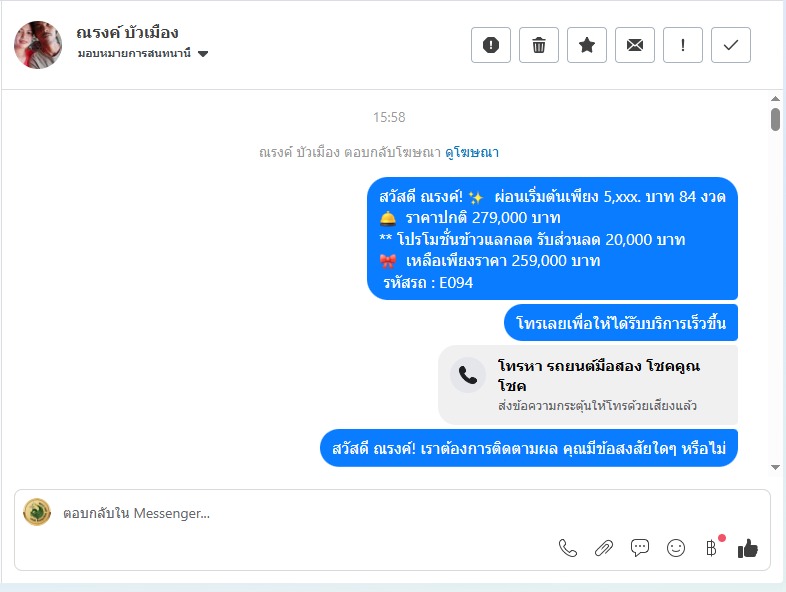Click the โทรหา รถยนต์มือสอง call prompt card
Image resolution: width=786 pixels, height=592 pixels.
(588, 384)
